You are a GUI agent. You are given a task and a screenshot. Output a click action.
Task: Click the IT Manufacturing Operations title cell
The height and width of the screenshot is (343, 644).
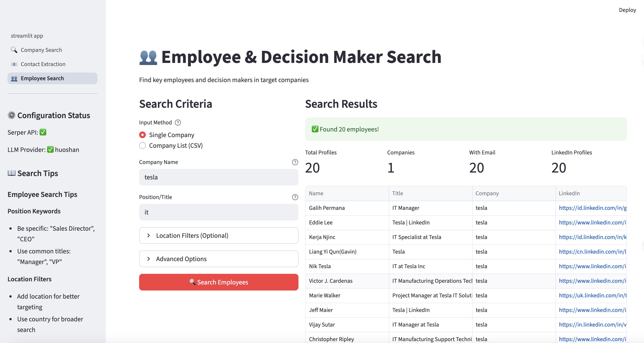click(431, 281)
